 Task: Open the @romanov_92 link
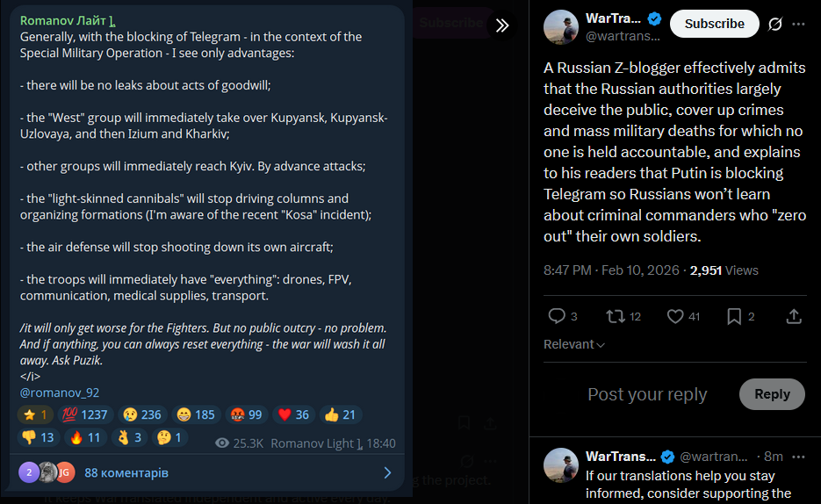[x=60, y=392]
